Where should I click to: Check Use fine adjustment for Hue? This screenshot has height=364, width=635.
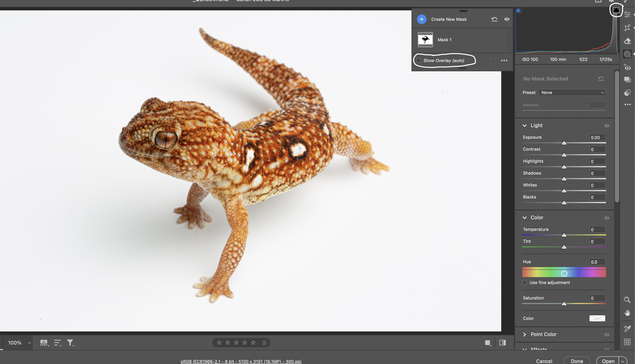tap(525, 282)
